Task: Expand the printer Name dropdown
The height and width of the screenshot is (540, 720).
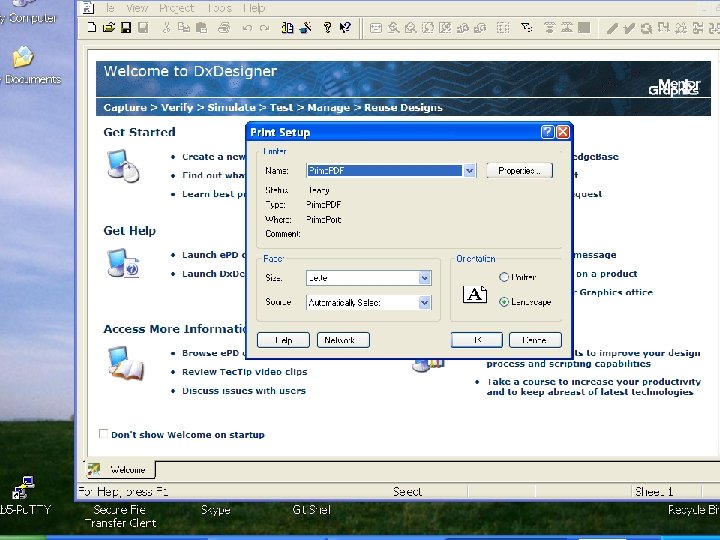Action: (469, 171)
